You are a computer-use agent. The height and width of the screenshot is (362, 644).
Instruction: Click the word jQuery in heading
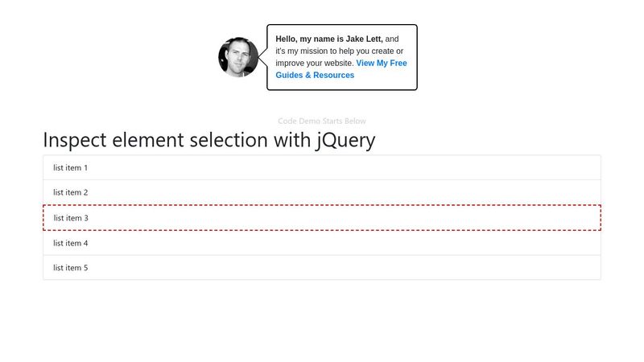tap(345, 141)
